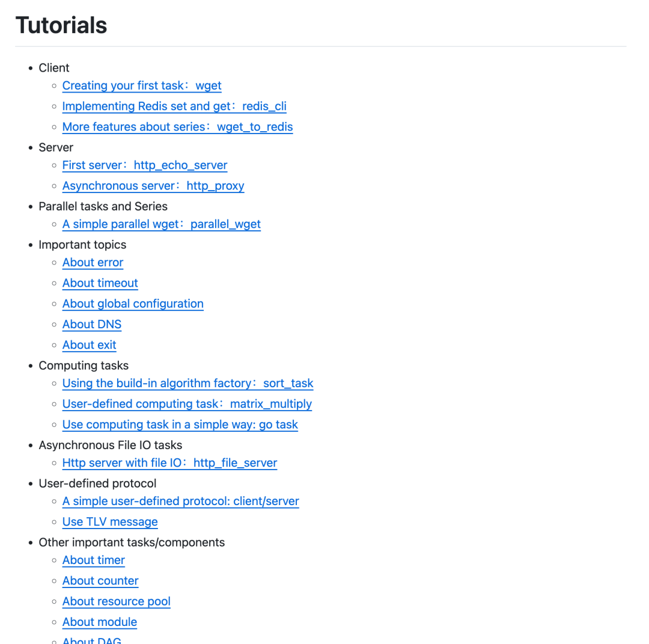Open the 'go task' simple way link
Screen dimensions: 649x644
[x=180, y=425]
